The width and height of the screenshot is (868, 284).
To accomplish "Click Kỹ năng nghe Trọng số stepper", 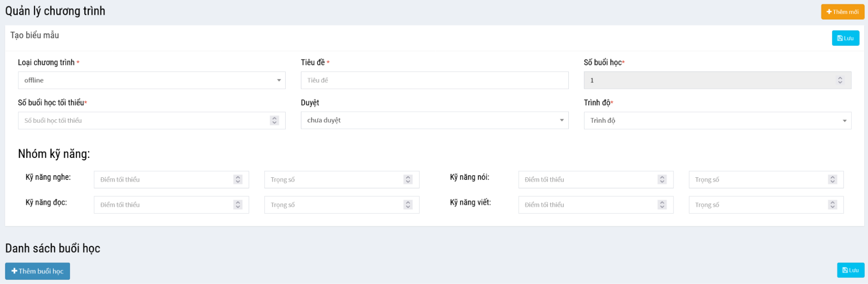I will [408, 180].
